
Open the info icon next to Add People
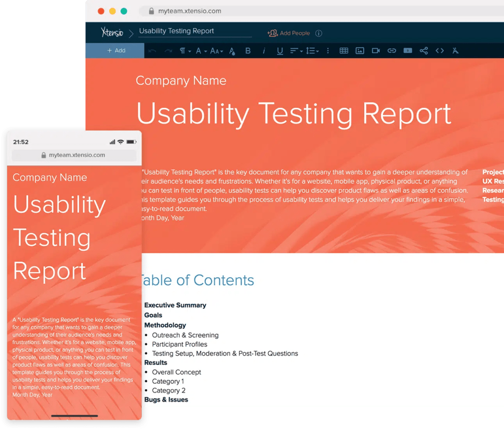pos(318,33)
